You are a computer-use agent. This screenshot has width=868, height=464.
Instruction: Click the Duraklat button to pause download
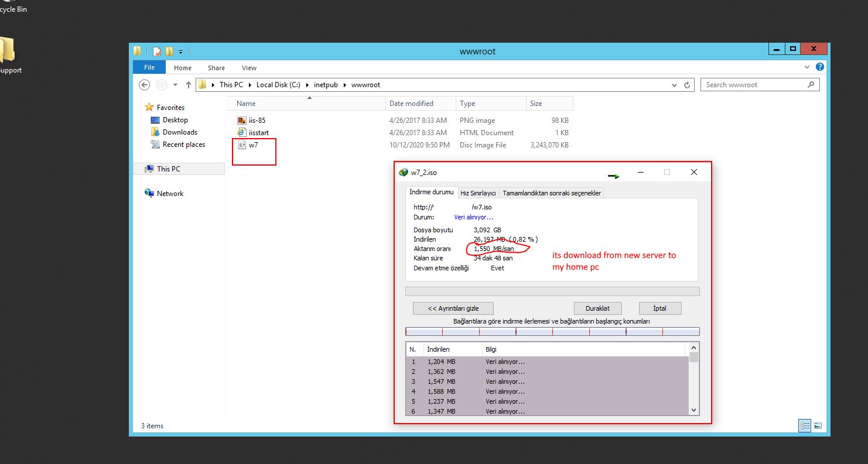click(x=597, y=308)
